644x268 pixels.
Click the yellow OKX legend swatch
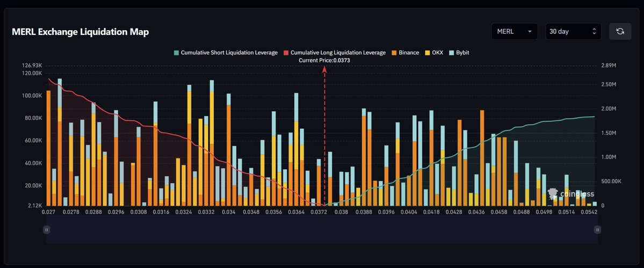[427, 53]
